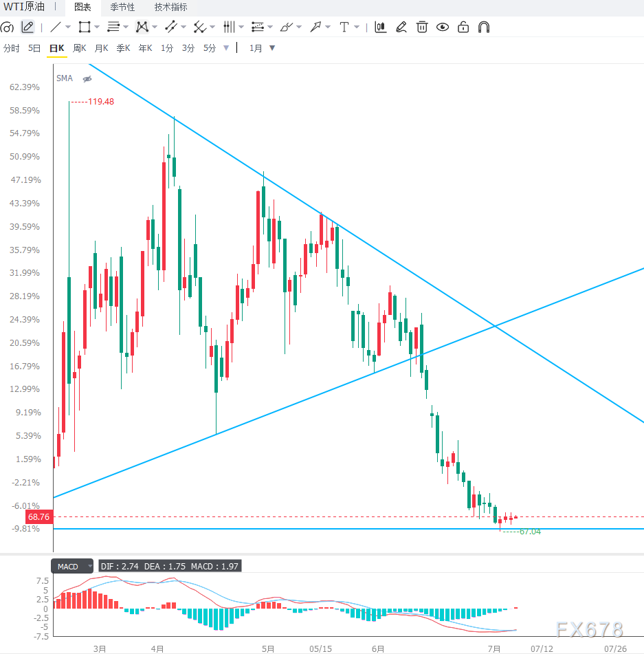
Task: Select the trend line drawing tool
Action: (x=56, y=27)
